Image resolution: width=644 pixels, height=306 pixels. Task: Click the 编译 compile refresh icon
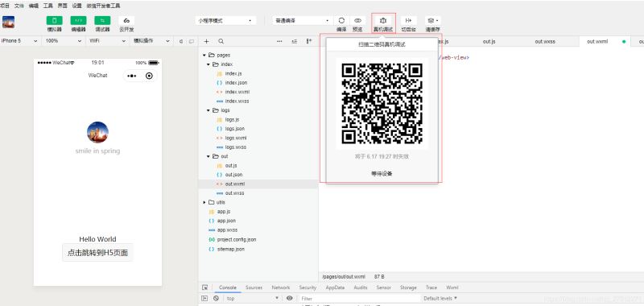(x=341, y=21)
